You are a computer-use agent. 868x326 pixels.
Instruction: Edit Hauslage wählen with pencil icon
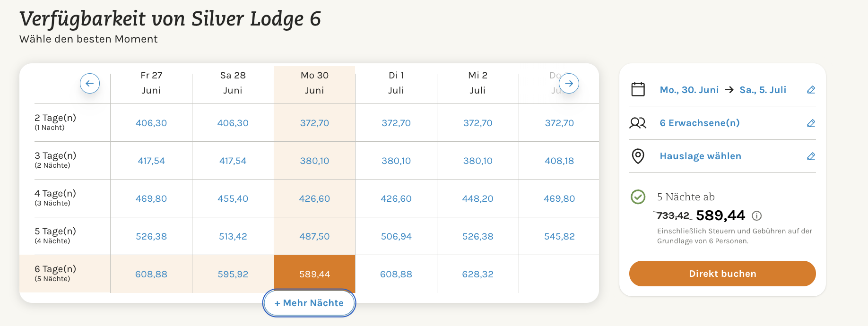point(811,156)
